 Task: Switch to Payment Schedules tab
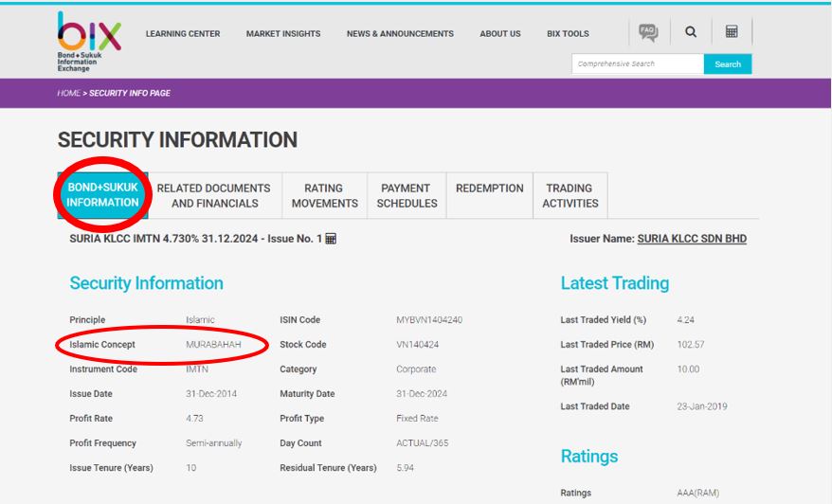tap(407, 195)
